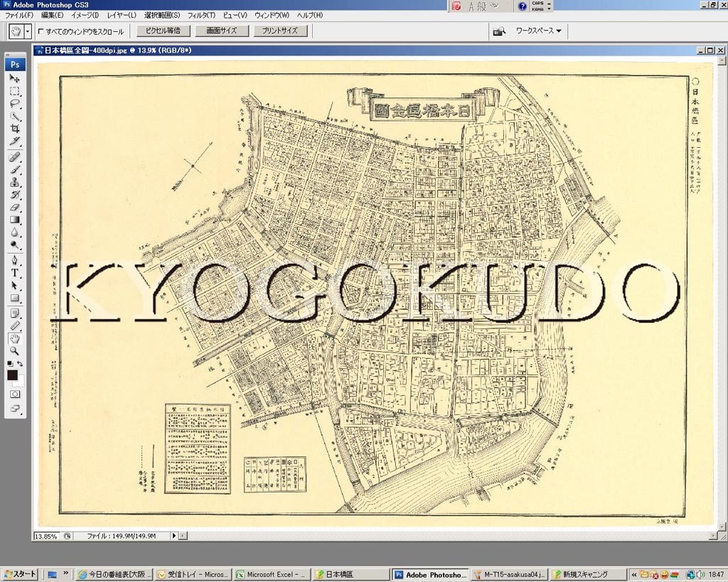Select the Healing Brush tool
728x582 pixels.
(15, 157)
